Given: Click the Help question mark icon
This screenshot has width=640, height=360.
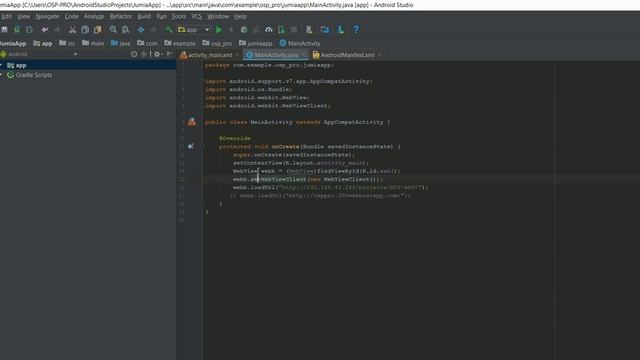Looking at the screenshot, I should tap(356, 29).
